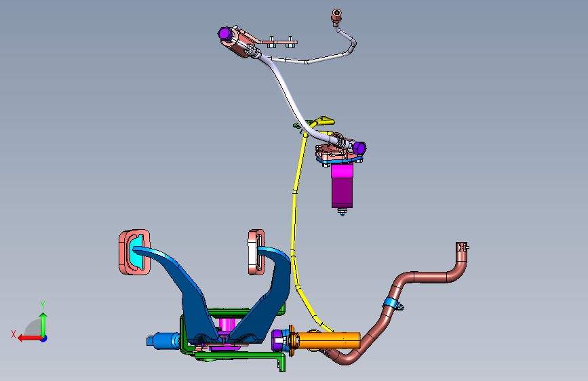Select the blue cylinder at the bottom left
This screenshot has height=381, width=588.
pos(163,341)
